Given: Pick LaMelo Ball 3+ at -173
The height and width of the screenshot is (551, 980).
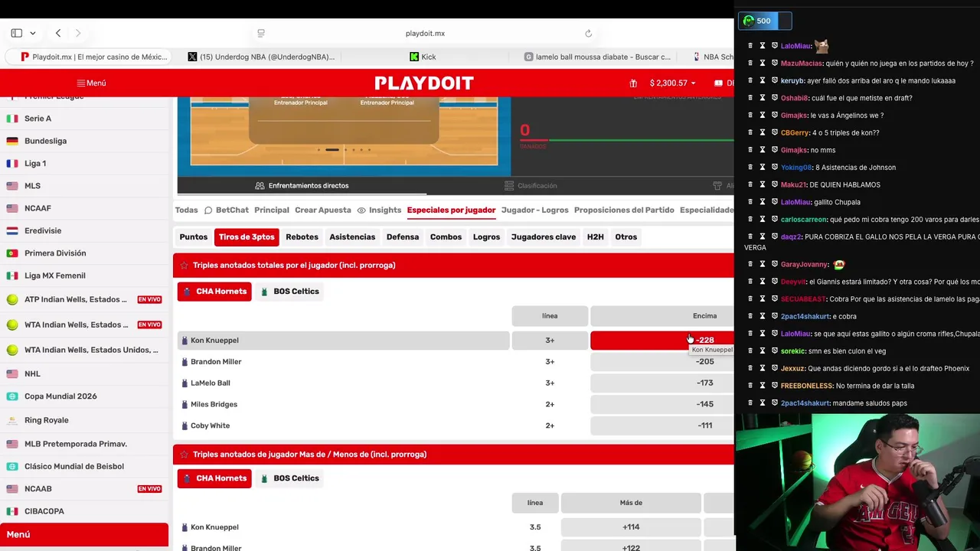Looking at the screenshot, I should 662,383.
